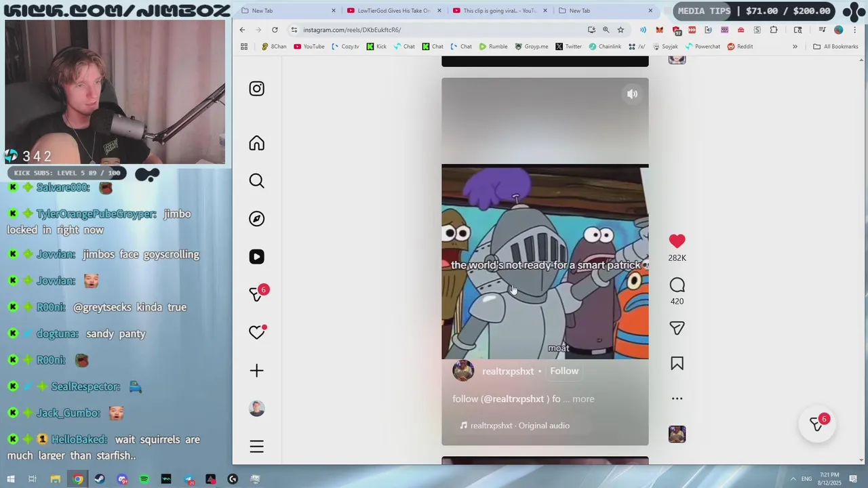Open the Explore compass icon

pyautogui.click(x=256, y=218)
